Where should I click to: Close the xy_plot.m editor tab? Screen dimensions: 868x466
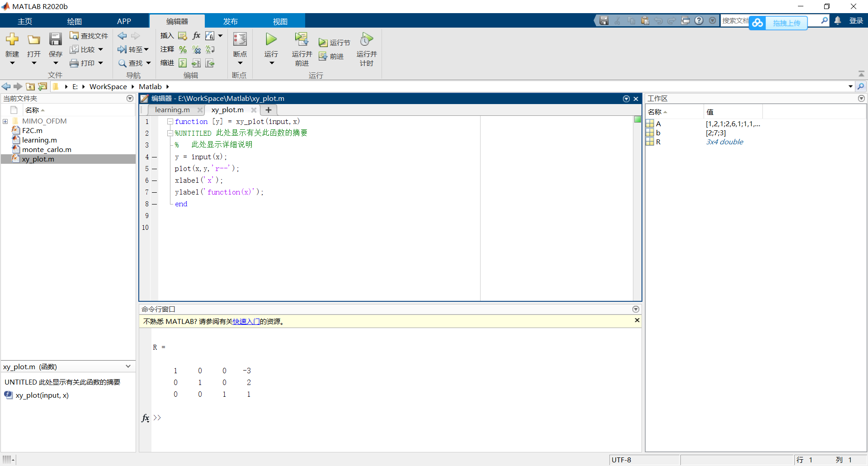pyautogui.click(x=254, y=110)
